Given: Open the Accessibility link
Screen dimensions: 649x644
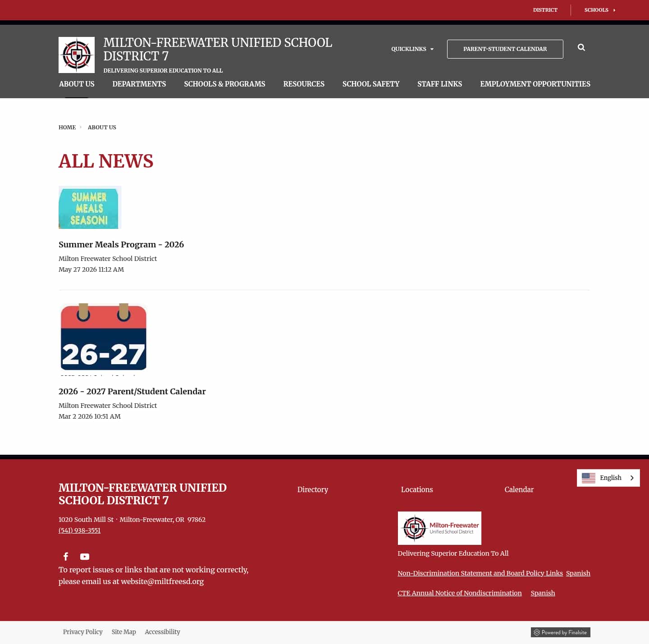Looking at the screenshot, I should 162,632.
